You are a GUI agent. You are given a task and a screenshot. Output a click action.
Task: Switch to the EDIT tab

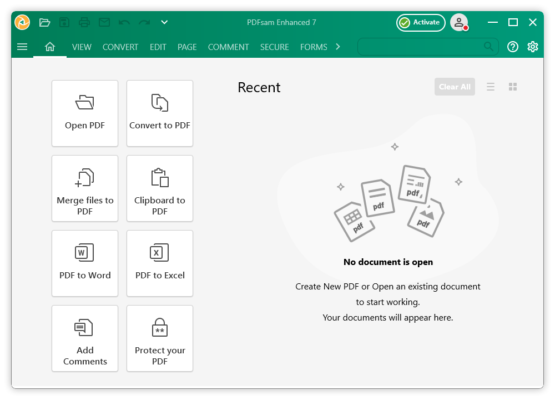point(158,47)
